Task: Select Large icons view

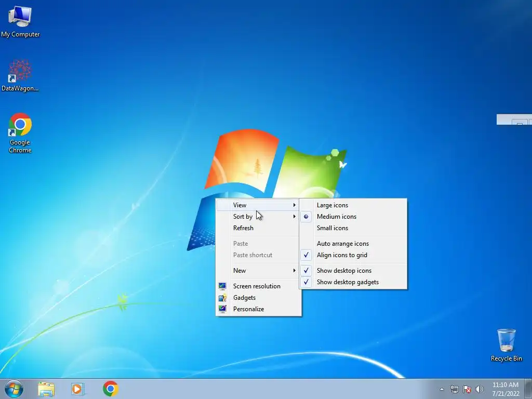Action: point(353,205)
